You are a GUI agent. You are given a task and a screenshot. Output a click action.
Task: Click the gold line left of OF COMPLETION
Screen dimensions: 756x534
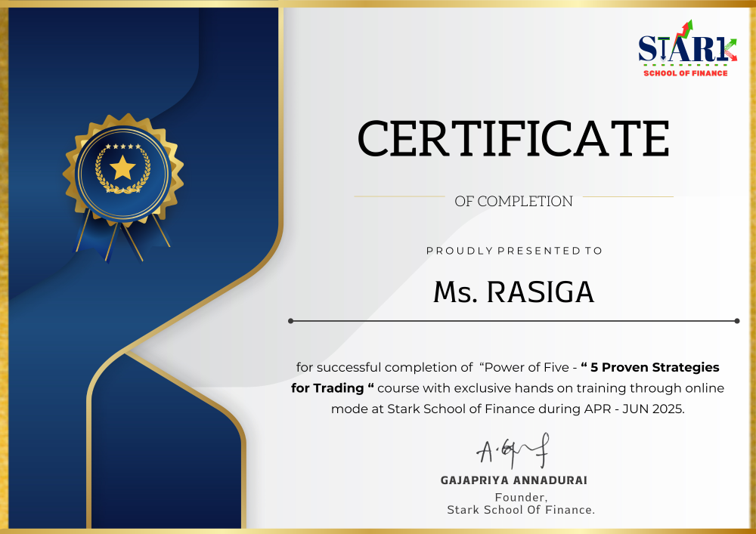tap(399, 197)
